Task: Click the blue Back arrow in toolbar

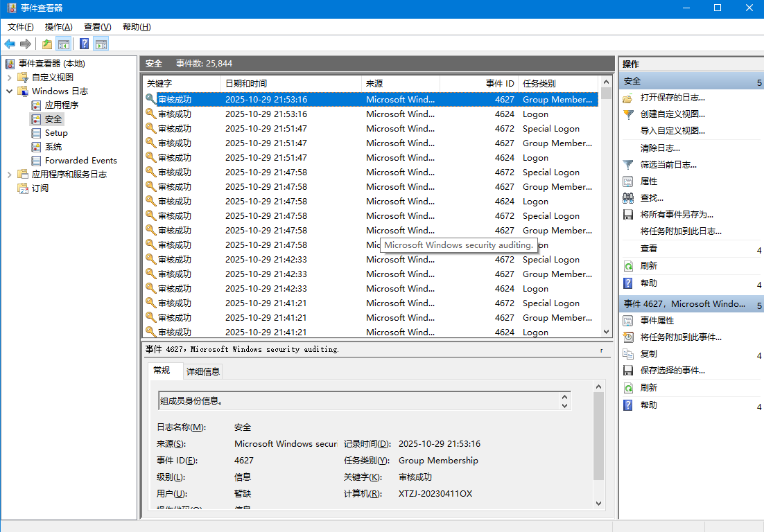Action: [x=10, y=44]
